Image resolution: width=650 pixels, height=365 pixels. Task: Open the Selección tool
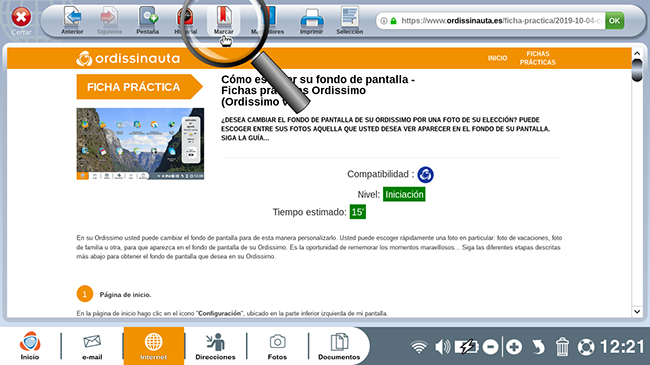pyautogui.click(x=349, y=20)
